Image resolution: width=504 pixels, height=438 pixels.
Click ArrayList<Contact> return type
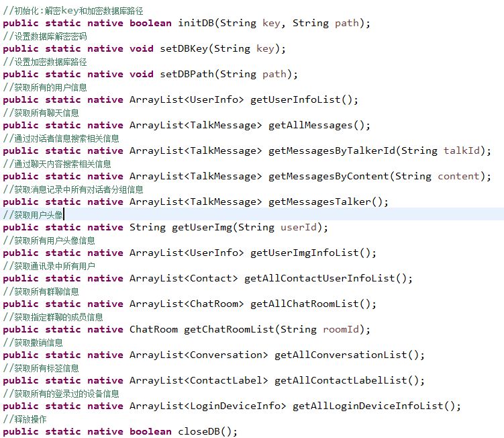[x=184, y=279]
